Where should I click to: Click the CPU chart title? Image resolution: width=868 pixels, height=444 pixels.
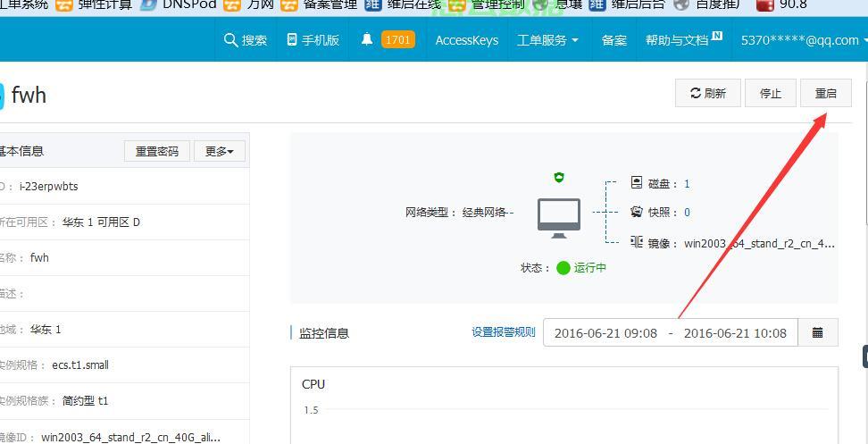click(313, 383)
